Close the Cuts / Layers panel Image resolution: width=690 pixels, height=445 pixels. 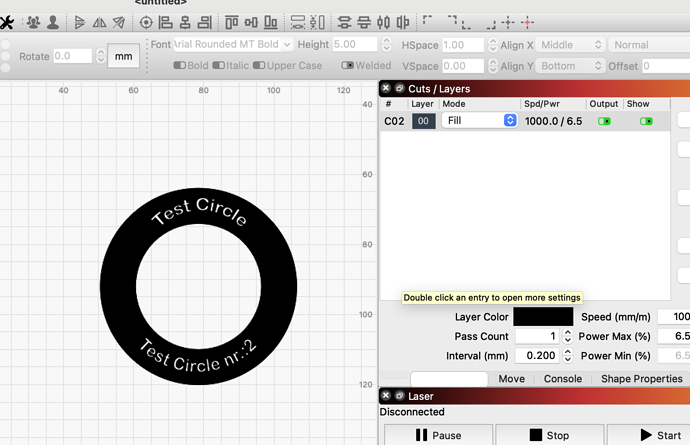[386, 88]
